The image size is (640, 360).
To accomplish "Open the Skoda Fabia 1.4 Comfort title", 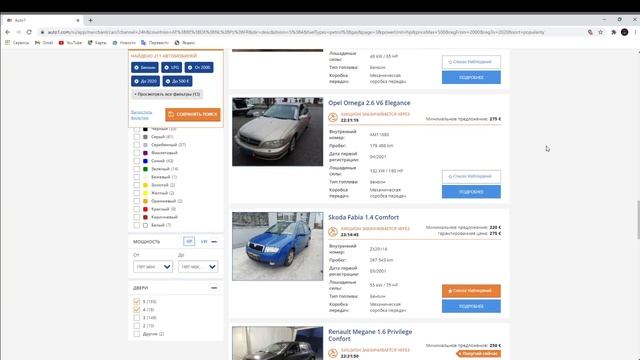I will click(x=363, y=218).
